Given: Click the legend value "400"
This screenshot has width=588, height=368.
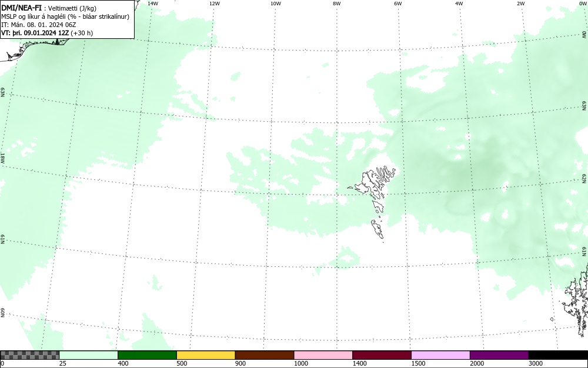Looking at the screenshot, I should 123,363.
